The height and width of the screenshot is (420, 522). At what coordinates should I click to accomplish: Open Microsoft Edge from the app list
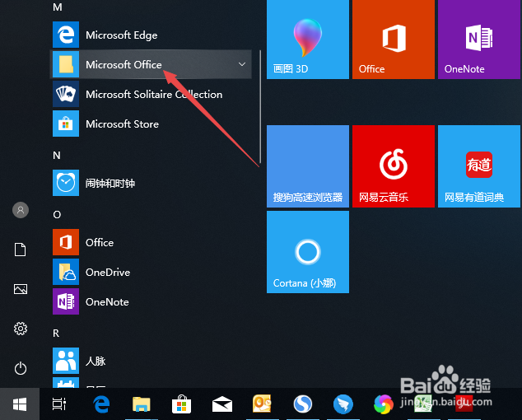coord(151,35)
